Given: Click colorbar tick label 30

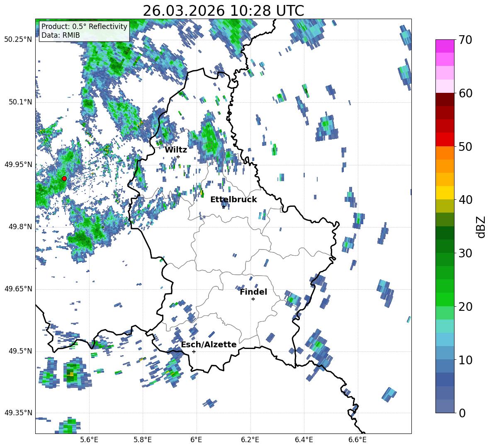Looking at the screenshot, I should (465, 253).
